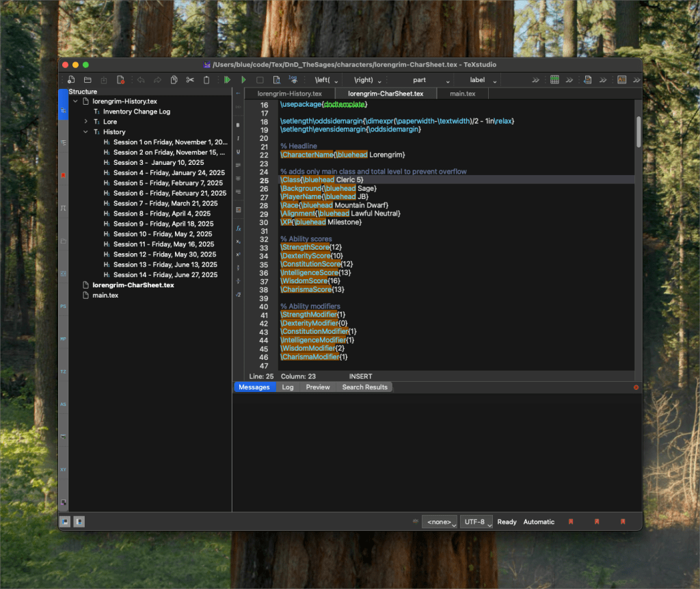
Task: Close the messages panel with red button
Action: [636, 388]
